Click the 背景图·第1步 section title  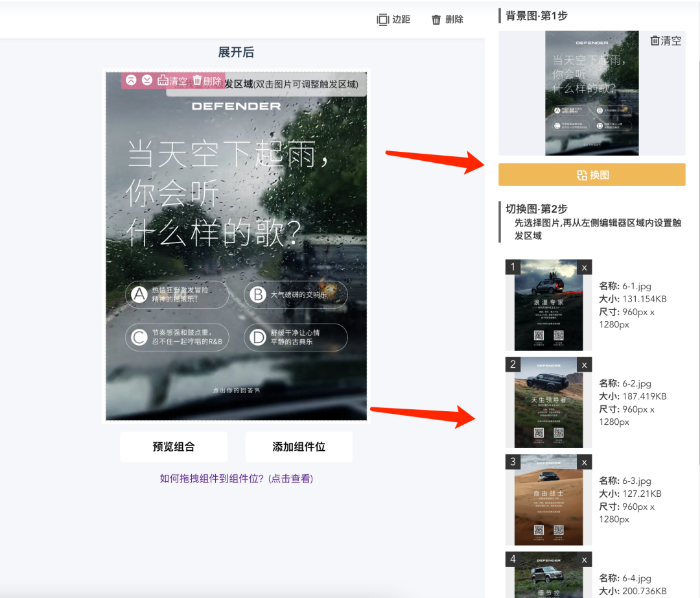tap(536, 16)
